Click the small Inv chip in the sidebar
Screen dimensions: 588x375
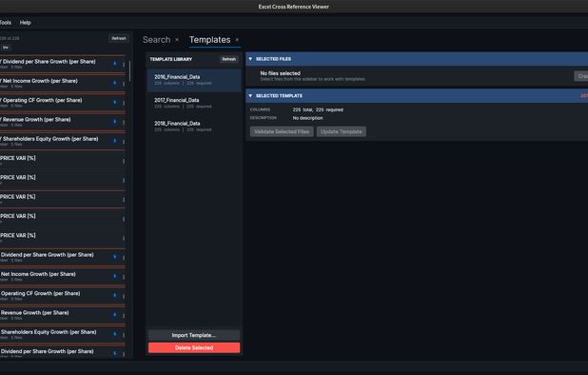click(6, 48)
